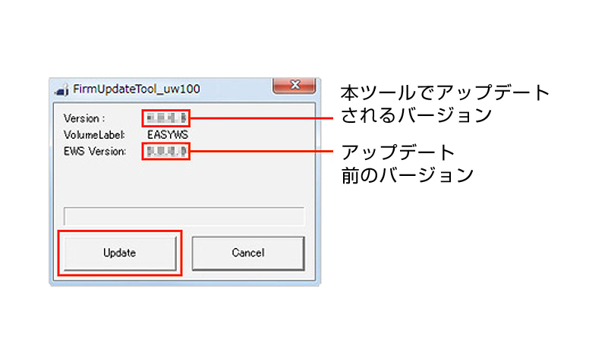Click the blurred EWS Version value
Viewport: 589px width, 364px height.
pyautogui.click(x=166, y=151)
